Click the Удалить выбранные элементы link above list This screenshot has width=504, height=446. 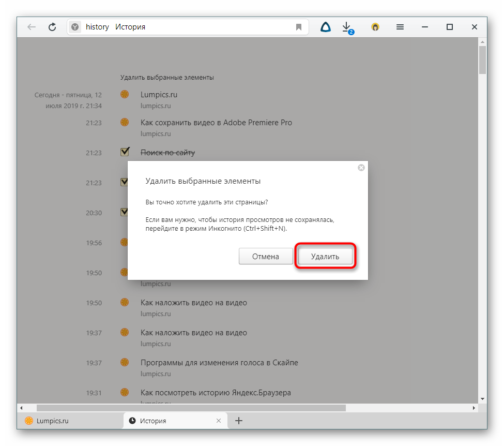tap(167, 78)
